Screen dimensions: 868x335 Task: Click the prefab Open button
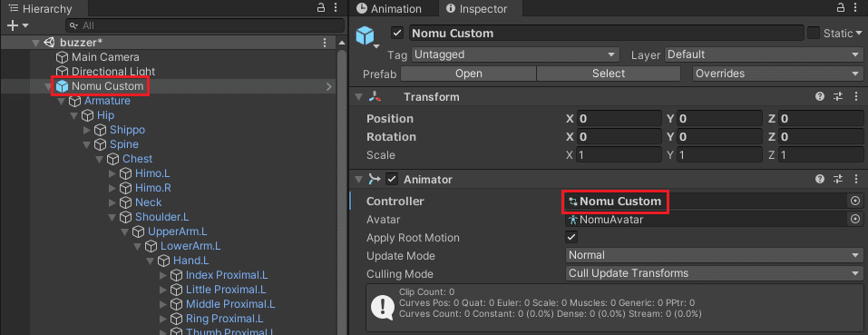[x=468, y=74]
